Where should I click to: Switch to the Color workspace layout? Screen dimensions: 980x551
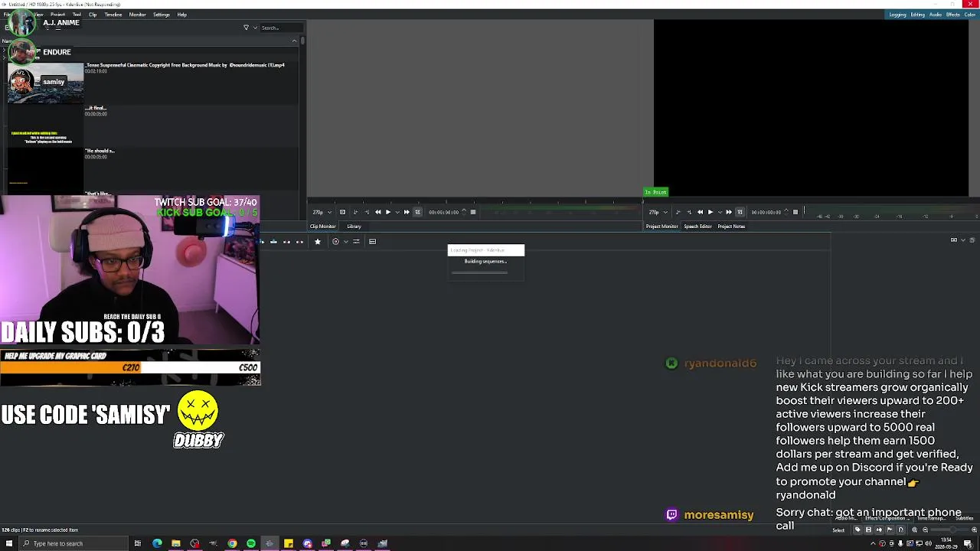[x=970, y=15]
